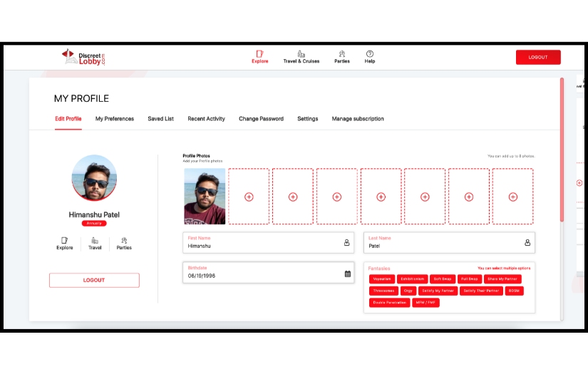
Task: Select the Edit Profile tab
Action: (68, 119)
